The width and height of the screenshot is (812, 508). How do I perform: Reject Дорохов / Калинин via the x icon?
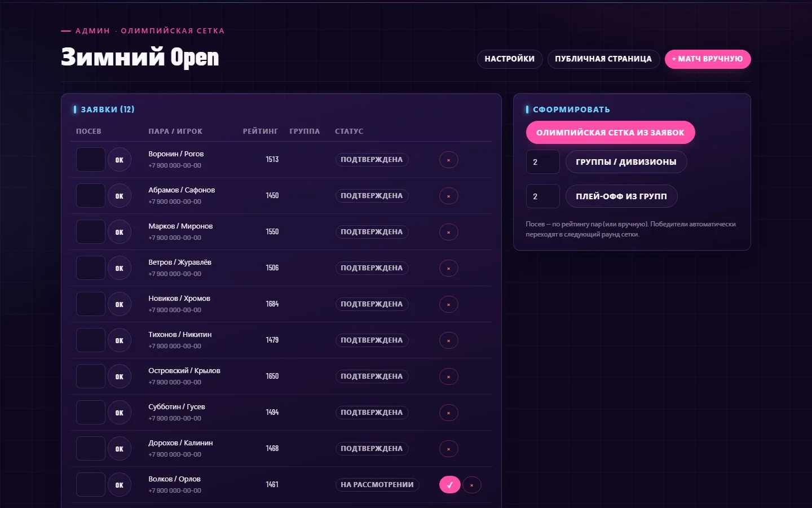click(449, 449)
